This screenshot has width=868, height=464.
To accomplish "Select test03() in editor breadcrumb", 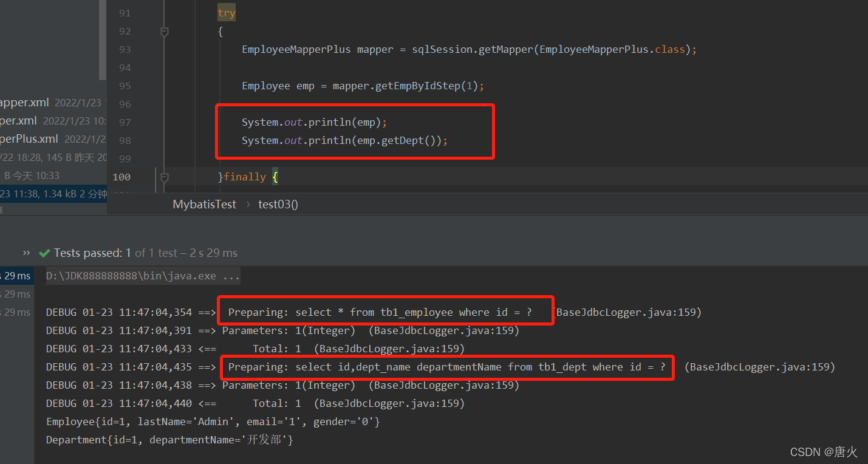I will coord(278,204).
